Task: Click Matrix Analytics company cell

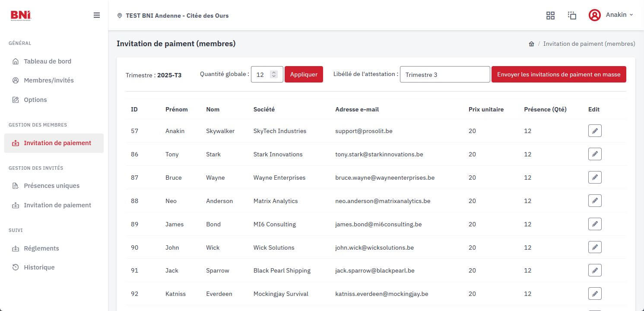Action: 276,201
